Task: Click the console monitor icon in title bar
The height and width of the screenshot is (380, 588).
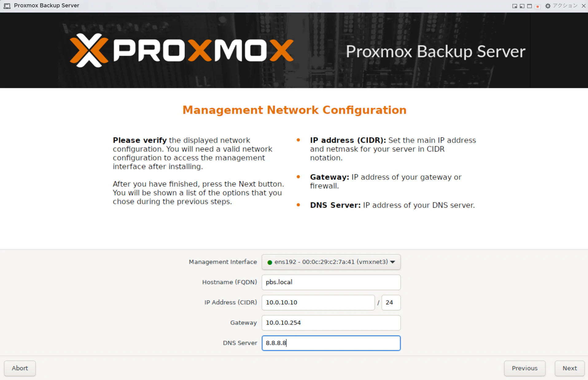Action: pyautogui.click(x=7, y=6)
